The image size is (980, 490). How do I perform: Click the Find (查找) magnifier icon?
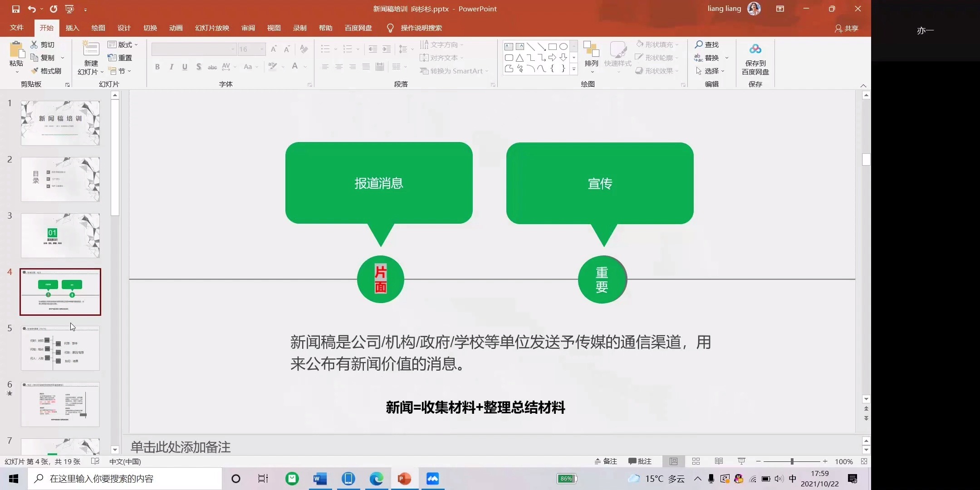pyautogui.click(x=699, y=44)
